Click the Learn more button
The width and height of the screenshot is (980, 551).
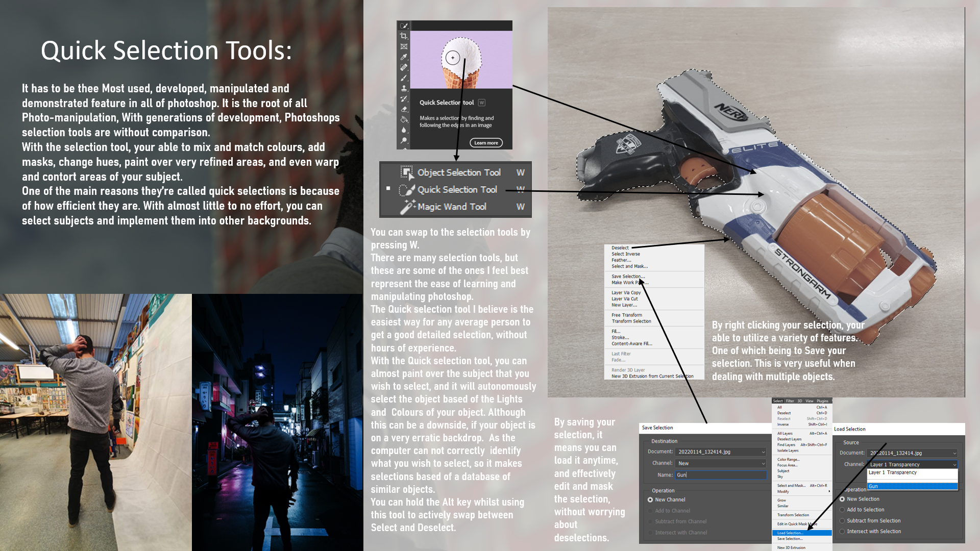coord(486,143)
